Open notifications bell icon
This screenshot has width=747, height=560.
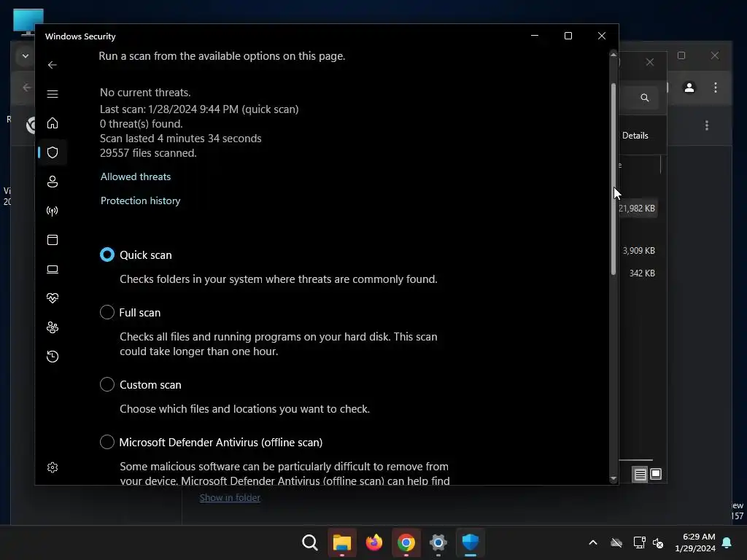(x=727, y=542)
